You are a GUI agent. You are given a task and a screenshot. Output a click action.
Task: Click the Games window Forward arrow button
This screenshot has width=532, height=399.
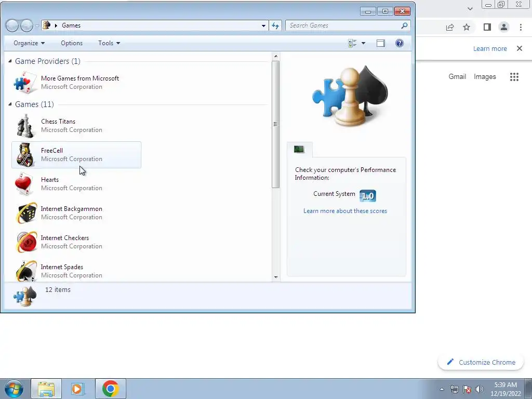click(27, 25)
